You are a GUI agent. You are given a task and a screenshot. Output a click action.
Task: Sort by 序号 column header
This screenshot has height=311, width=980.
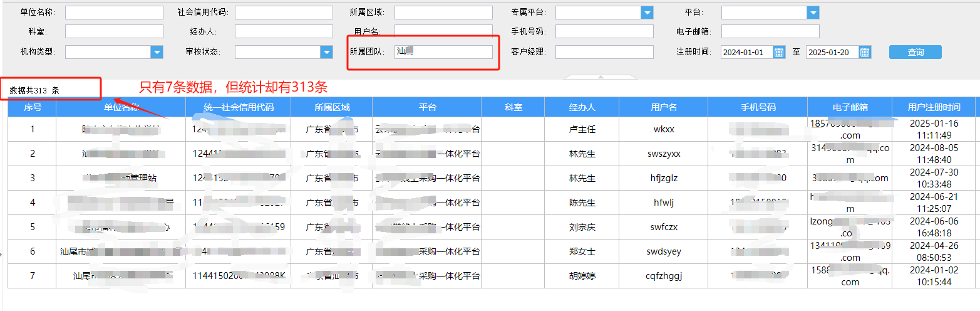tap(33, 107)
